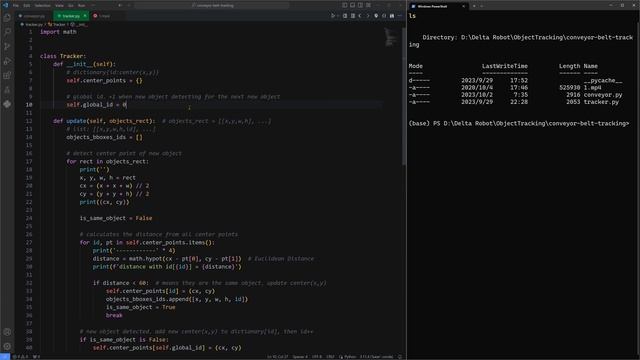640x360 pixels.
Task: Click the bottom-most upper activity bar icon
Action: (7, 104)
